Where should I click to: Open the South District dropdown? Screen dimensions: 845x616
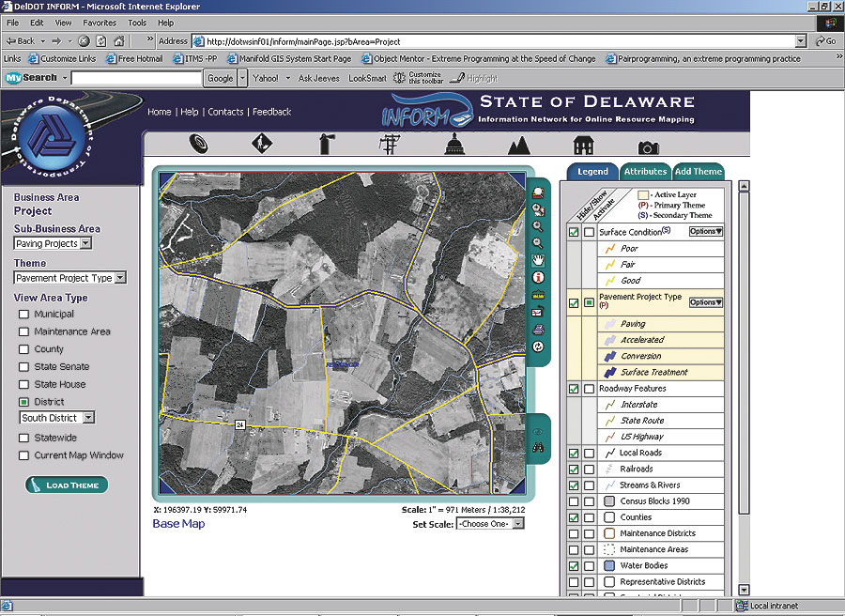pos(89,418)
